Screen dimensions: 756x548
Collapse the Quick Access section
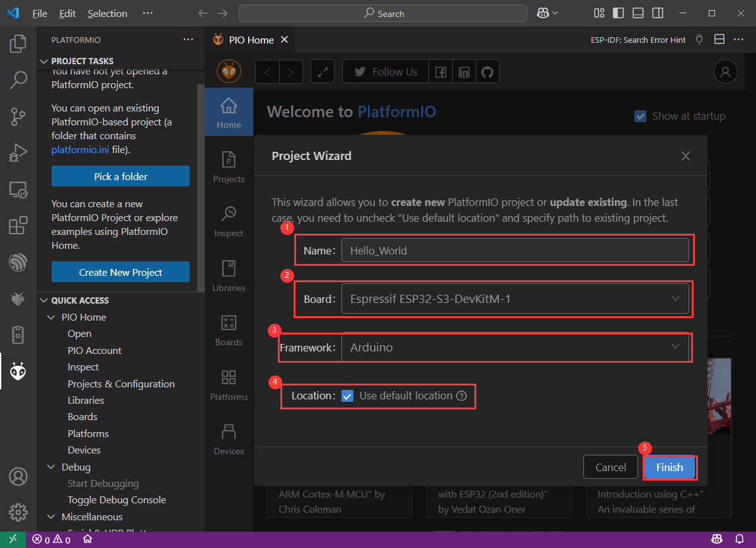coord(44,300)
